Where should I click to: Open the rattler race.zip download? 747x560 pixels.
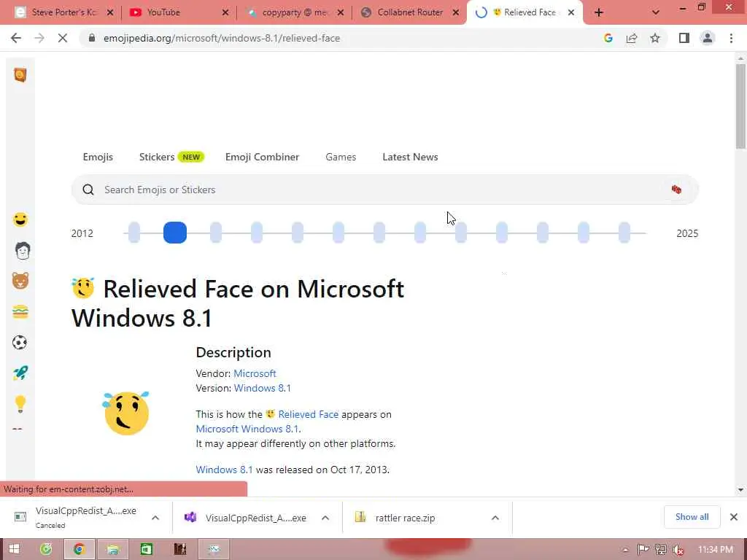(405, 518)
